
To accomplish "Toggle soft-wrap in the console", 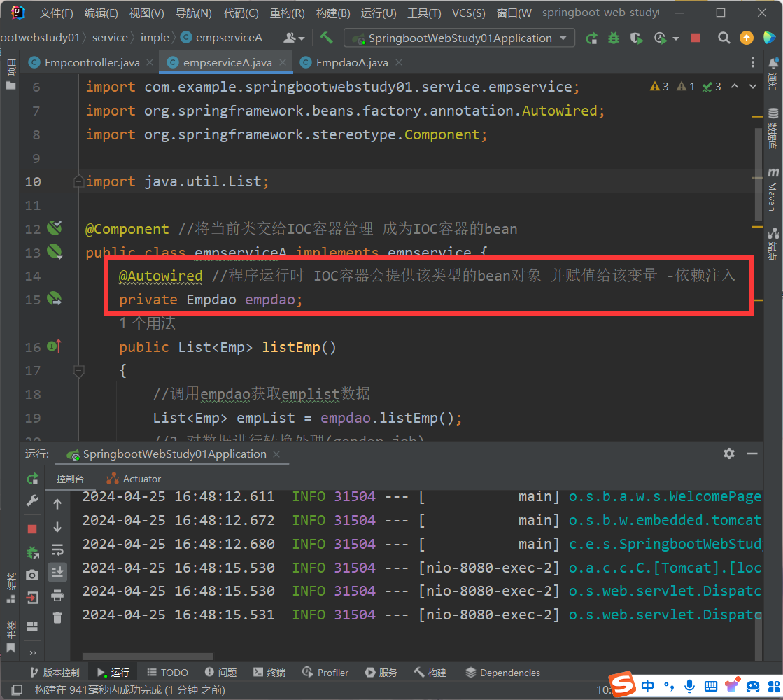I will click(57, 549).
